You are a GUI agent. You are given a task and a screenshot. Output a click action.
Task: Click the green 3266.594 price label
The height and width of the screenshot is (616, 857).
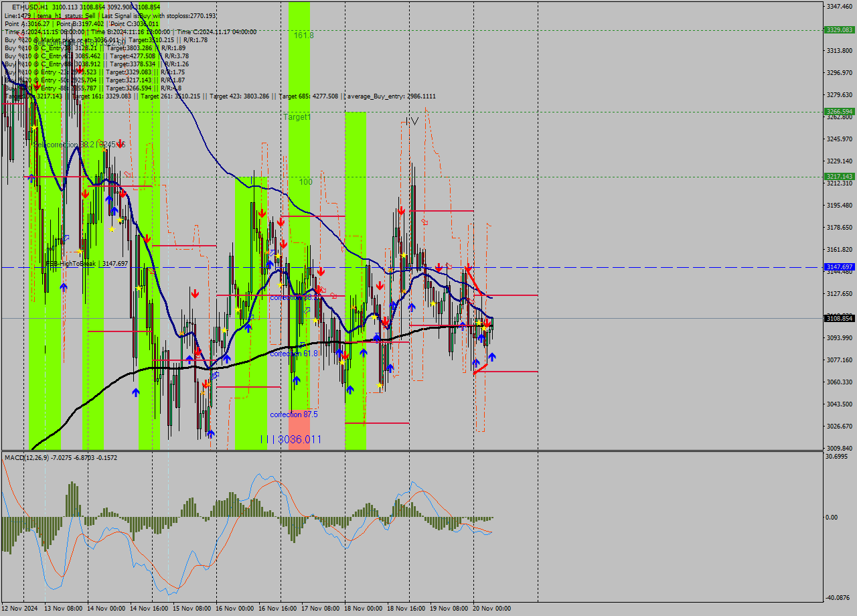click(x=840, y=111)
